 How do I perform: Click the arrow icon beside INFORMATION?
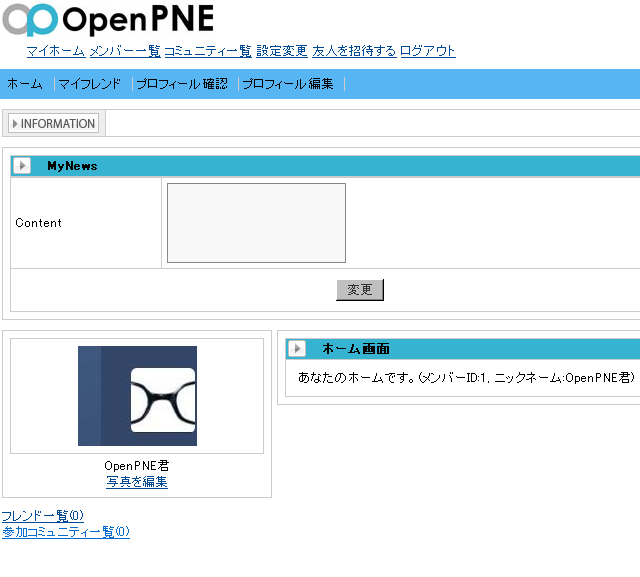pos(14,124)
